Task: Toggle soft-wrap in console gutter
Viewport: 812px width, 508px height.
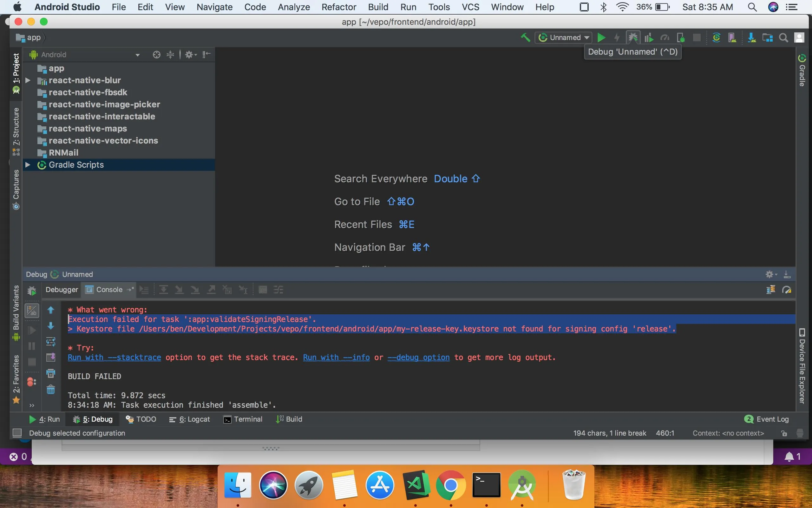Action: tap(51, 342)
